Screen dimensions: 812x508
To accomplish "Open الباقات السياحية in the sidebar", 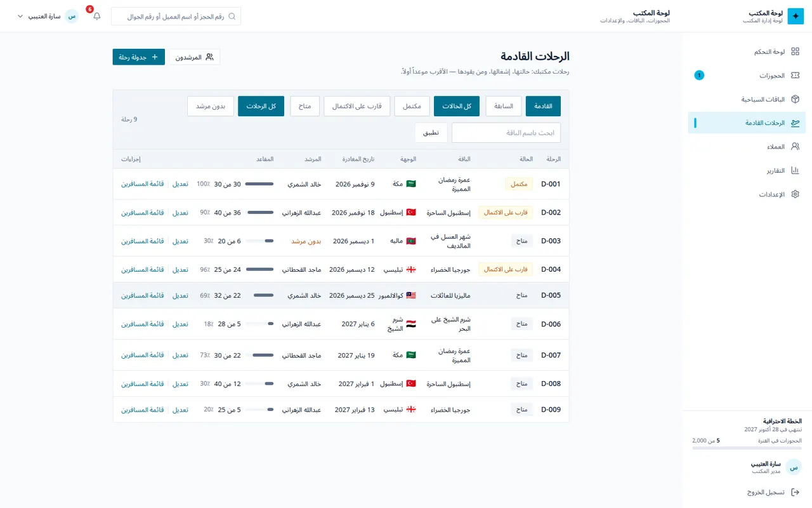I will point(747,99).
